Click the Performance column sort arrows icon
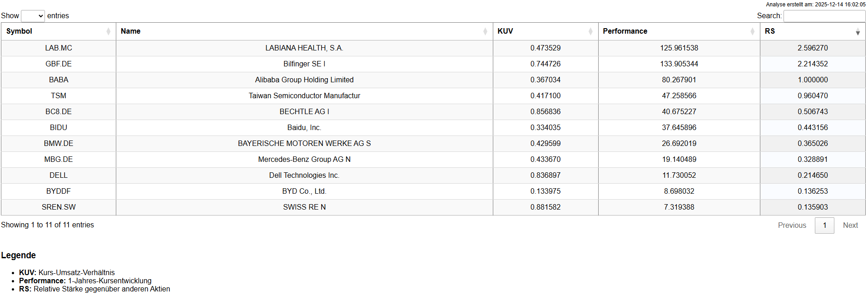Screen dimensions: 868x296 pyautogui.click(x=752, y=31)
